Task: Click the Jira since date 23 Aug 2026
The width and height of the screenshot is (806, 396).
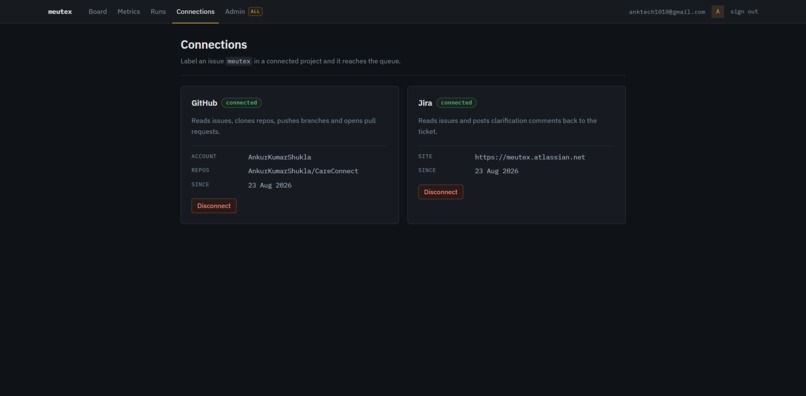Action: click(x=497, y=171)
